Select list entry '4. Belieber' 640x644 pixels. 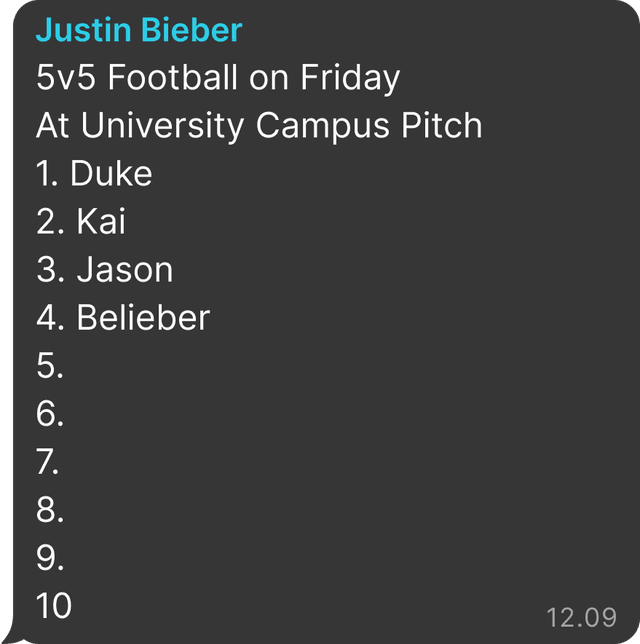pos(123,318)
